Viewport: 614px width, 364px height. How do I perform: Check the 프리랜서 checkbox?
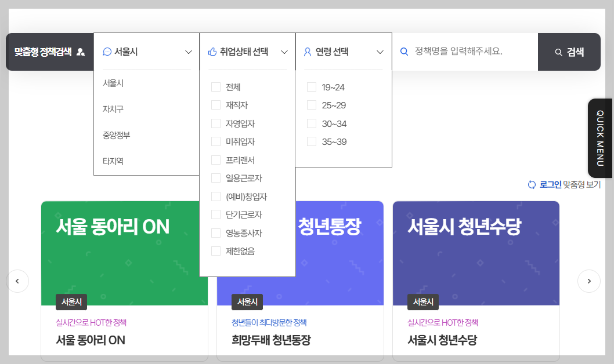click(216, 159)
